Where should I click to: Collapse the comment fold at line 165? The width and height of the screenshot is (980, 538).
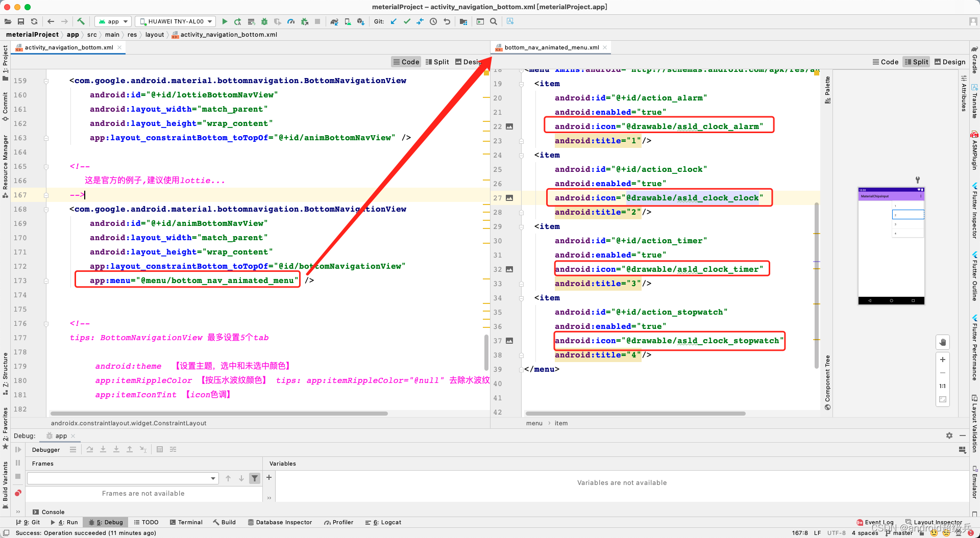pyautogui.click(x=46, y=166)
